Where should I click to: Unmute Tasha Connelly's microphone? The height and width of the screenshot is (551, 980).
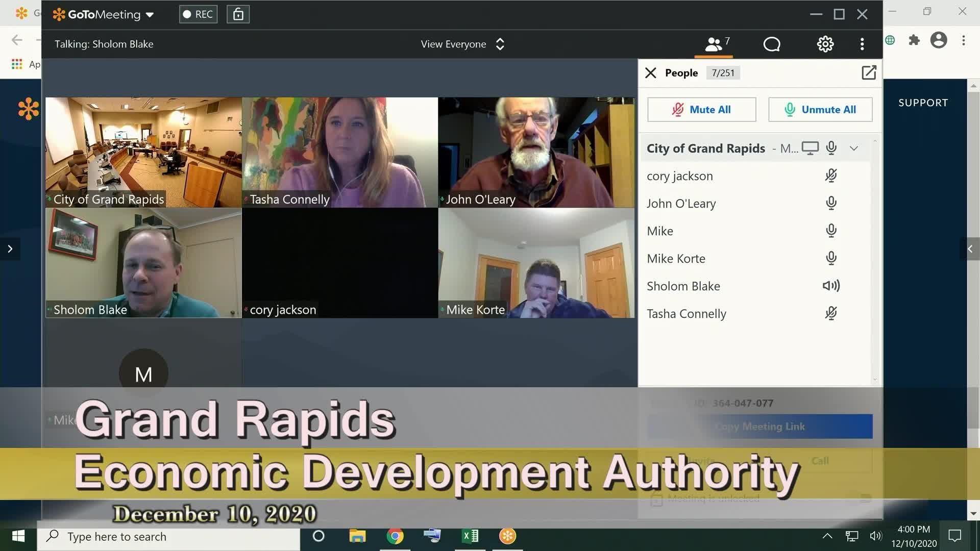pos(830,314)
